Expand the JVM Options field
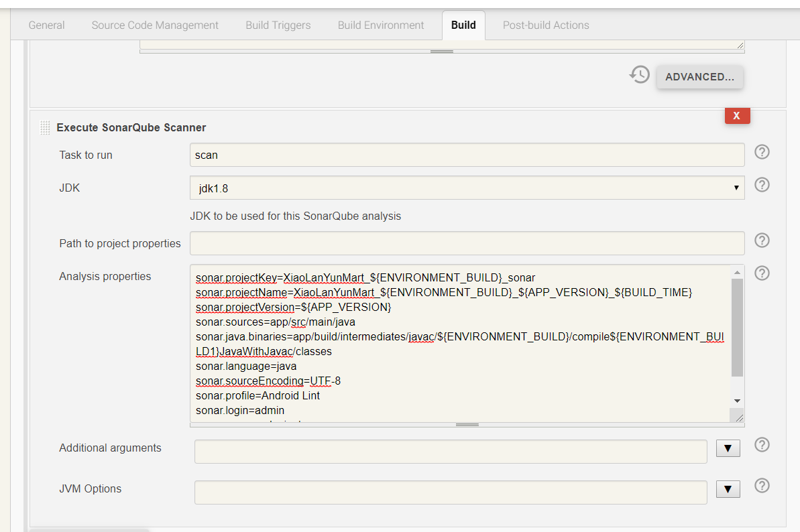 [728, 490]
